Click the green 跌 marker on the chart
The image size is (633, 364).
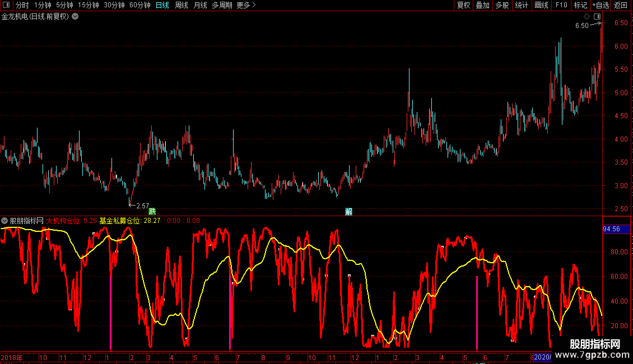point(152,212)
